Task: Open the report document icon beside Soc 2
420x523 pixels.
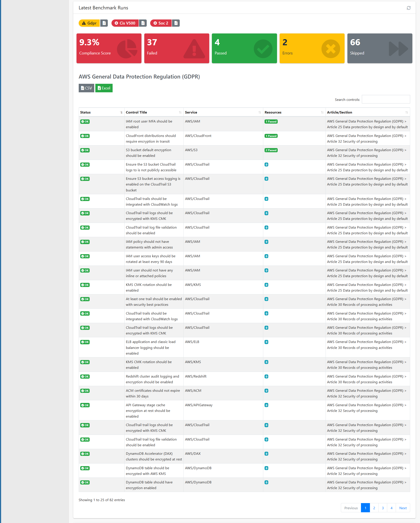Action: point(176,23)
